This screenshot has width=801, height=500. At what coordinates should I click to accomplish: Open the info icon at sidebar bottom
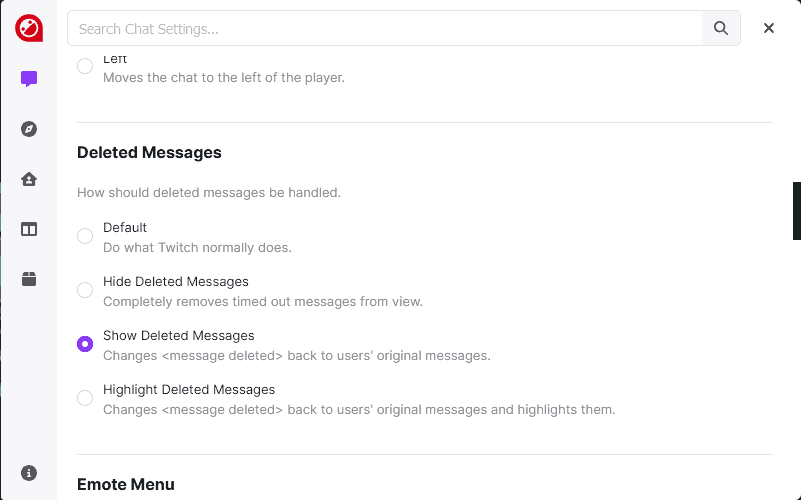pyautogui.click(x=29, y=473)
